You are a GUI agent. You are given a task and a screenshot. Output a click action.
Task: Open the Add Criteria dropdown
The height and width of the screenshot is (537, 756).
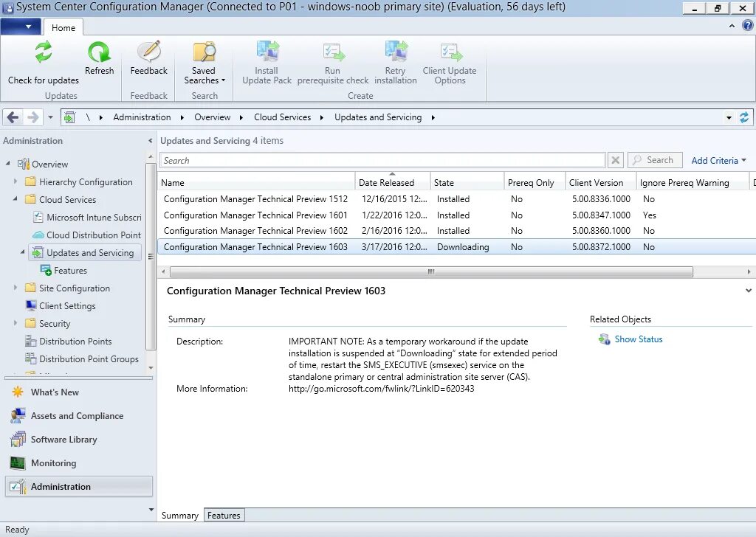tap(718, 160)
